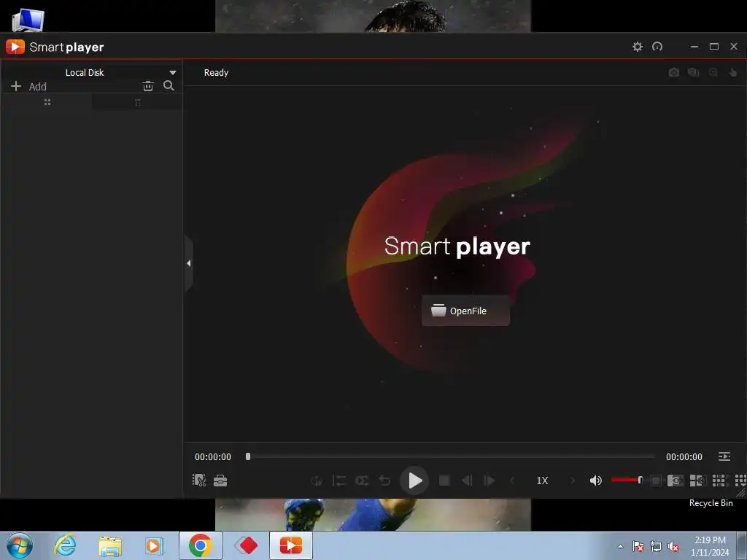
Task: Click the muted volume tray icon
Action: (x=673, y=546)
